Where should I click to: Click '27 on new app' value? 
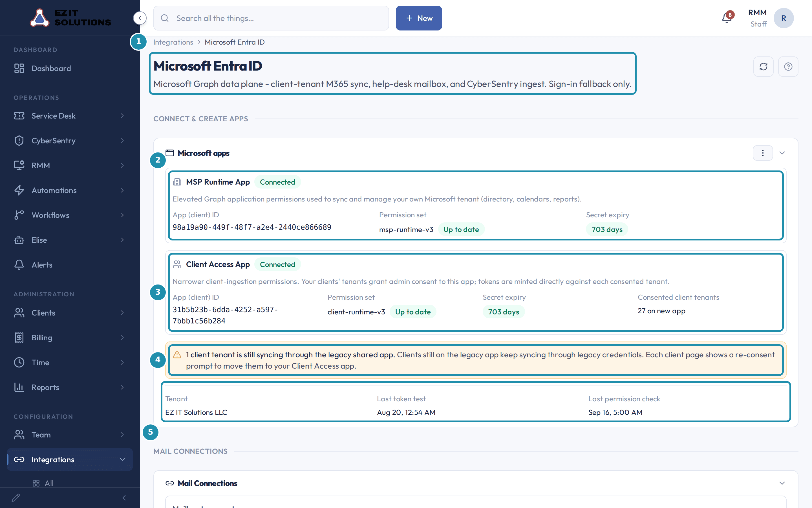(x=661, y=311)
